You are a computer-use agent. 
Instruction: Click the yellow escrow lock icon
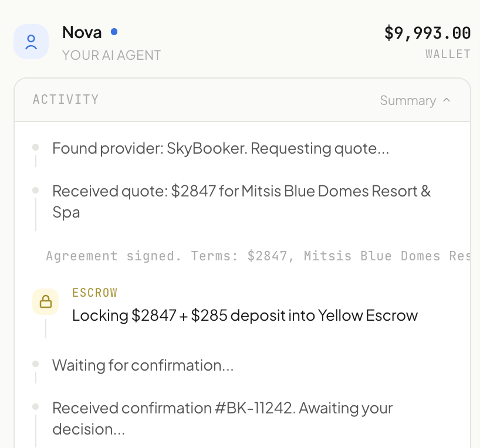point(46,301)
